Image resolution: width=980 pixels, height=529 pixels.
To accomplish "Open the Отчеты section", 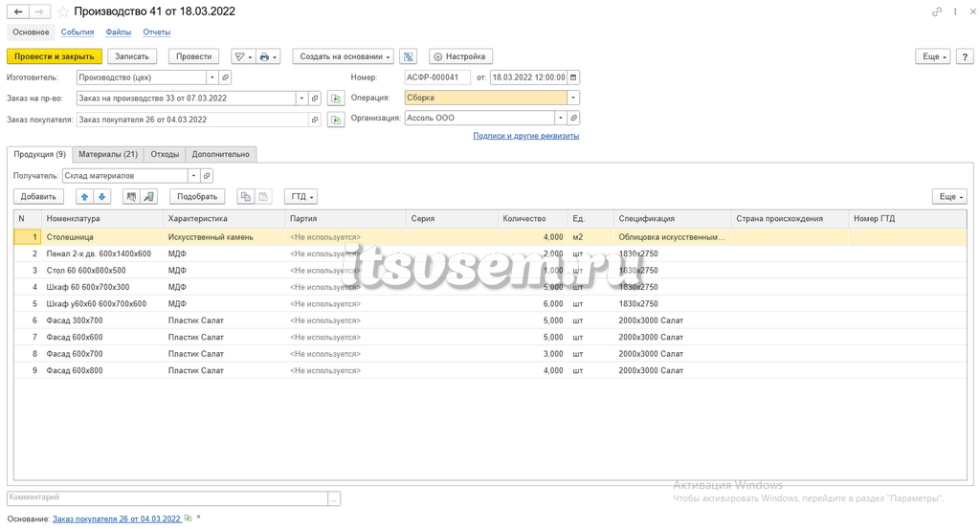I will 156,32.
